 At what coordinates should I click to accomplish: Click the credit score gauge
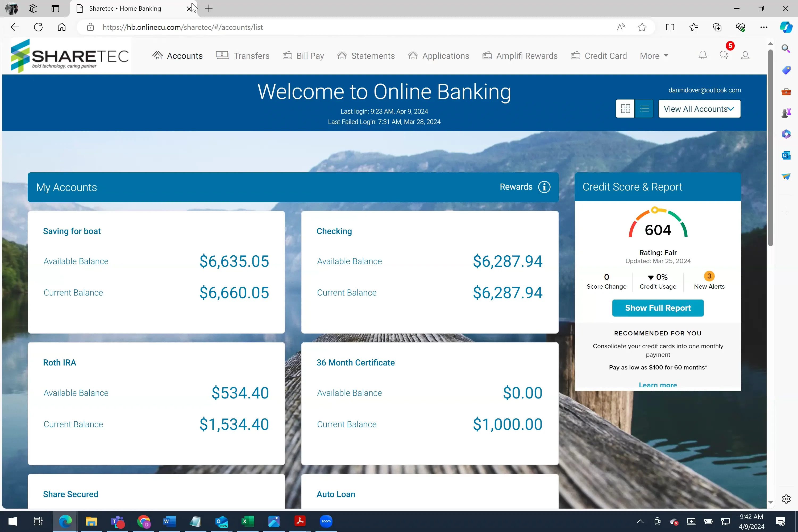click(658, 224)
